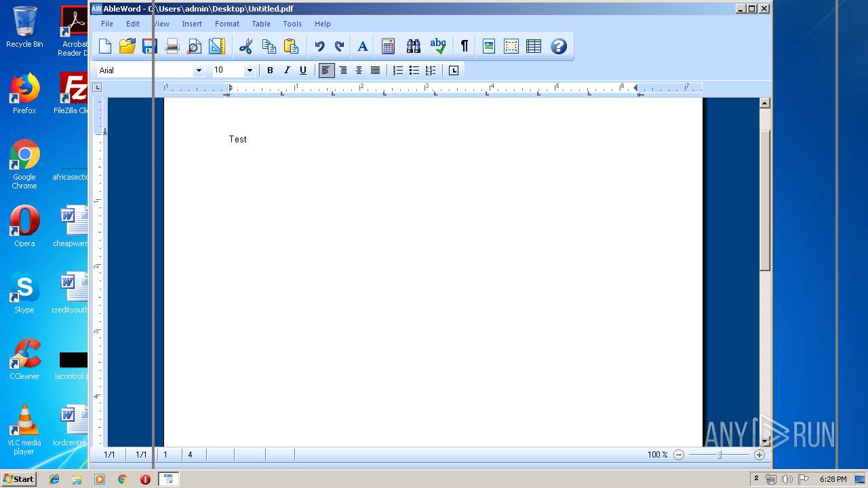
Task: Apply bulleted list
Action: [414, 70]
